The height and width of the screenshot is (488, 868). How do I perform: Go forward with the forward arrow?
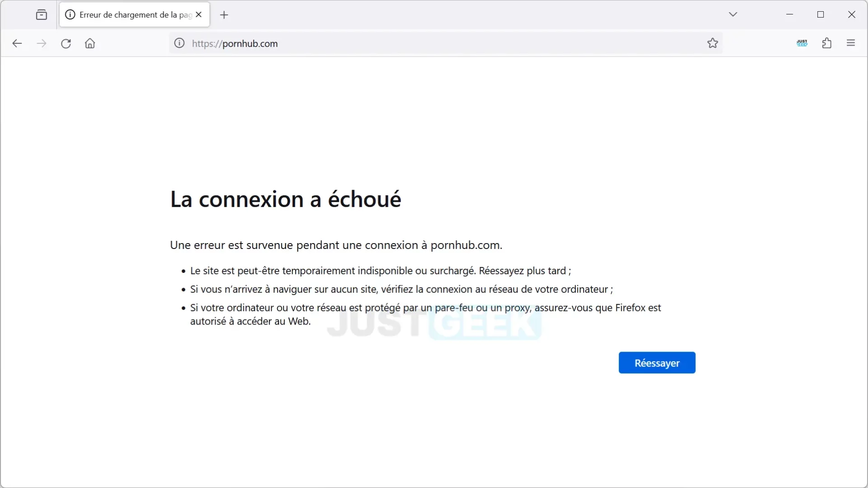[42, 43]
